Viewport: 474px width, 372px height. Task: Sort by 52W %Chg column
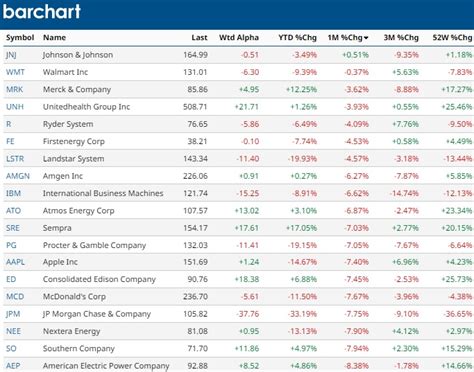(452, 37)
